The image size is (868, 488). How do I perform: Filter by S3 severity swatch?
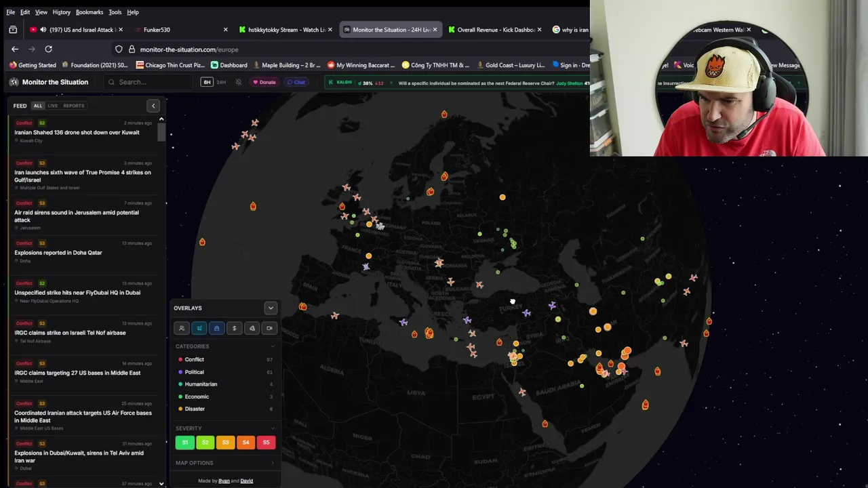225,443
